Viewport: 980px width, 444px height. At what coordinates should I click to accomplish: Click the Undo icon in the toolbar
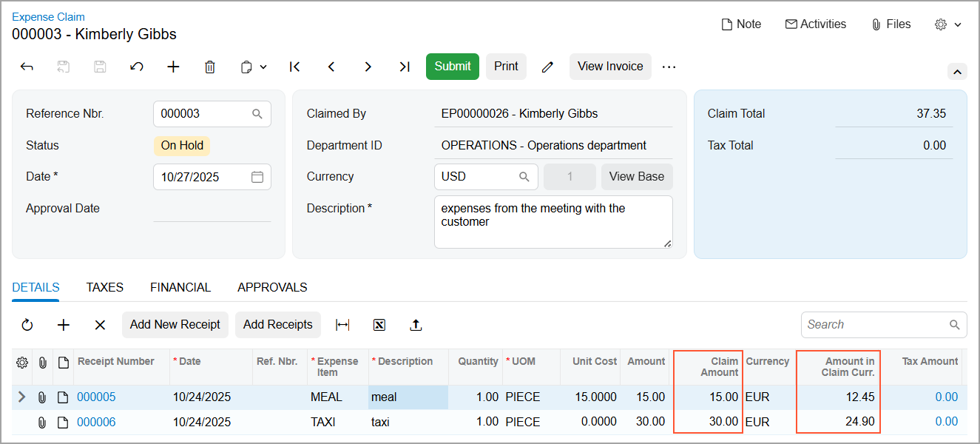coord(137,67)
